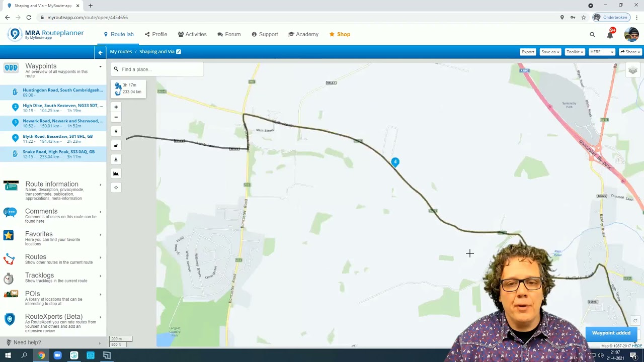
Task: Open the Save as dropdown
Action: pyautogui.click(x=550, y=52)
